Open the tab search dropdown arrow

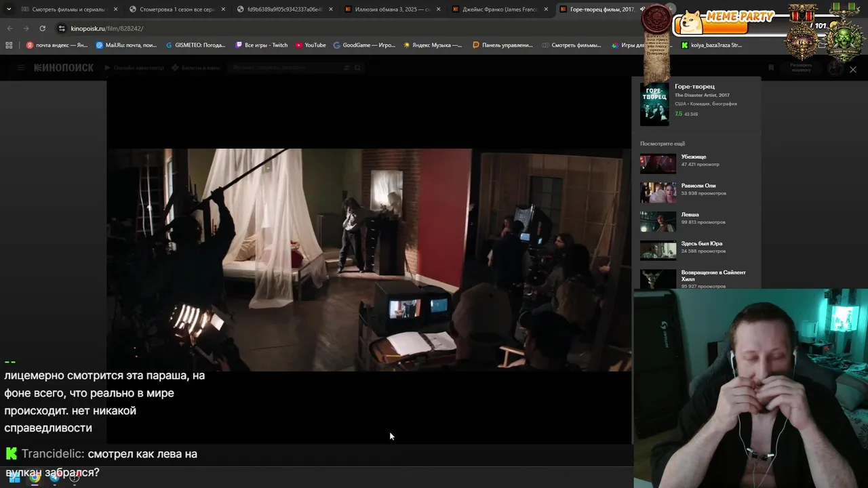pos(8,9)
